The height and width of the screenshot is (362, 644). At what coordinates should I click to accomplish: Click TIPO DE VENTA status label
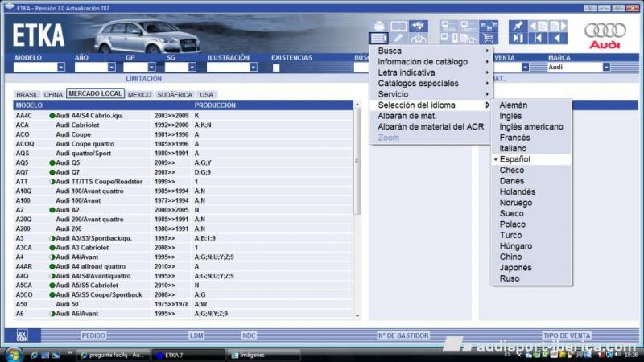tap(567, 335)
